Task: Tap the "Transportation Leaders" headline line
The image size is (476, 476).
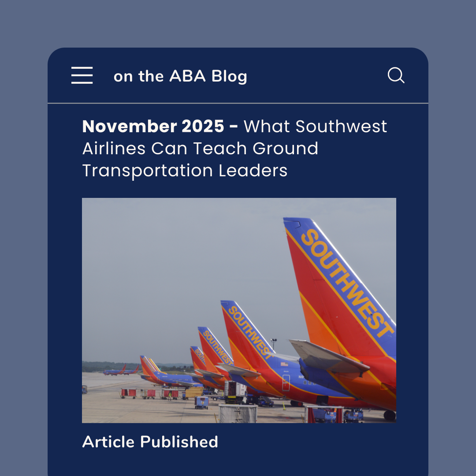Action: pos(185,171)
